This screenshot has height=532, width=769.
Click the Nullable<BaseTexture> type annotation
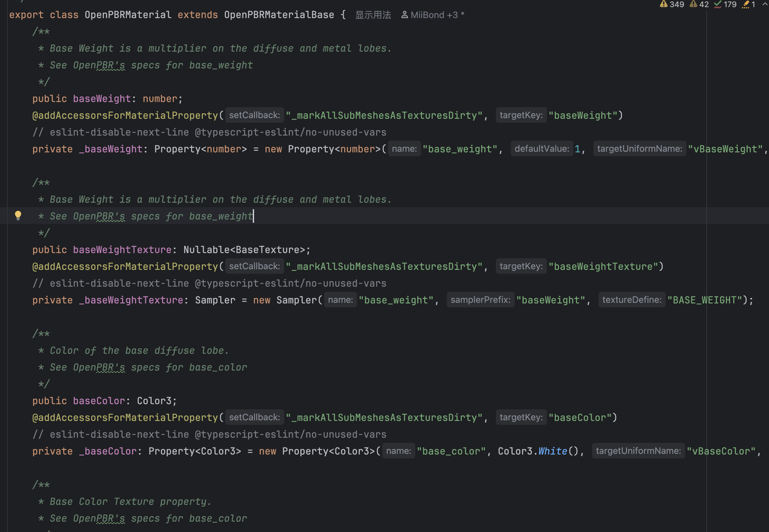coord(244,250)
